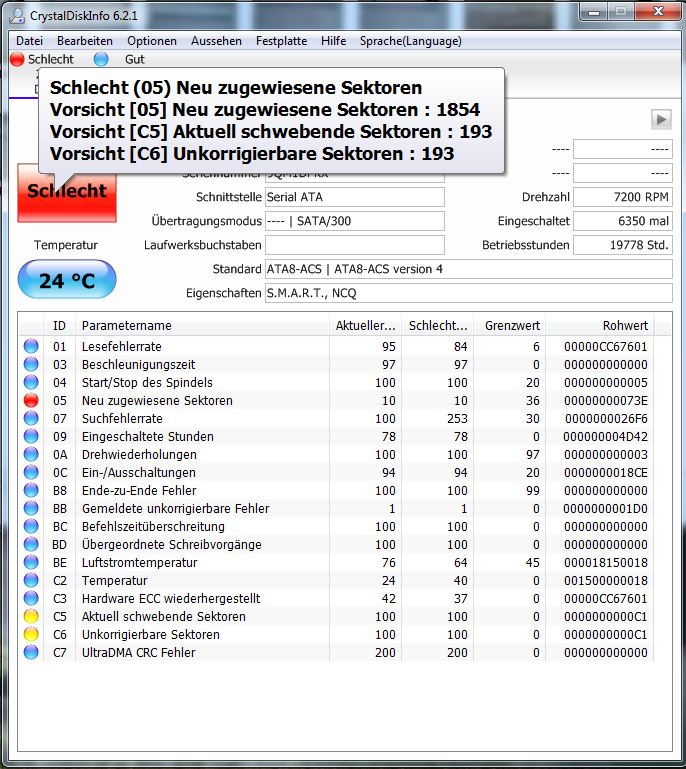Select the Suchfehlerrate parameter name
This screenshot has height=769, width=686.
pos(122,419)
